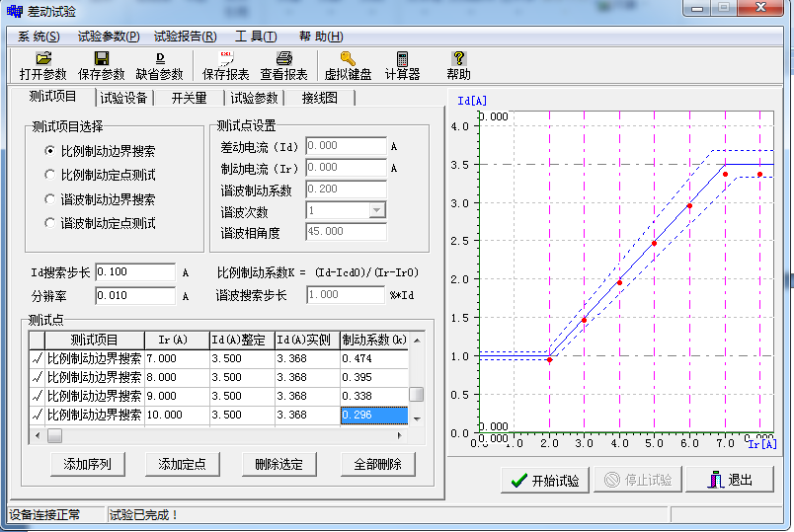Toggle checkbox of the Ir 7.000 row
Image resolution: width=794 pixels, height=532 pixels.
click(x=38, y=358)
